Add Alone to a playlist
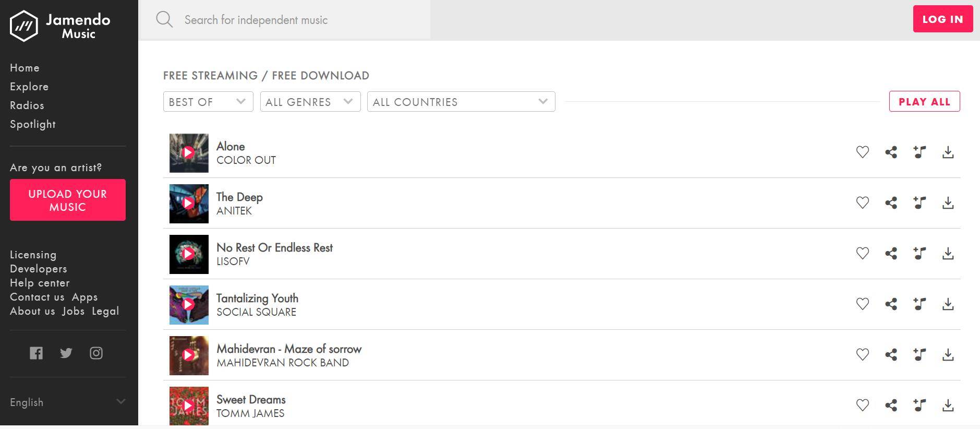Image resolution: width=980 pixels, height=429 pixels. (x=919, y=152)
